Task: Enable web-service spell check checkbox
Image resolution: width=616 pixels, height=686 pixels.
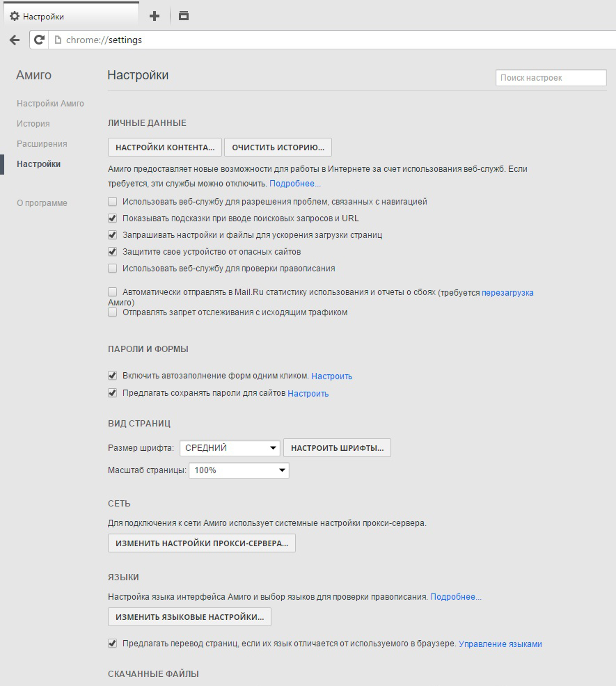Action: tap(113, 268)
